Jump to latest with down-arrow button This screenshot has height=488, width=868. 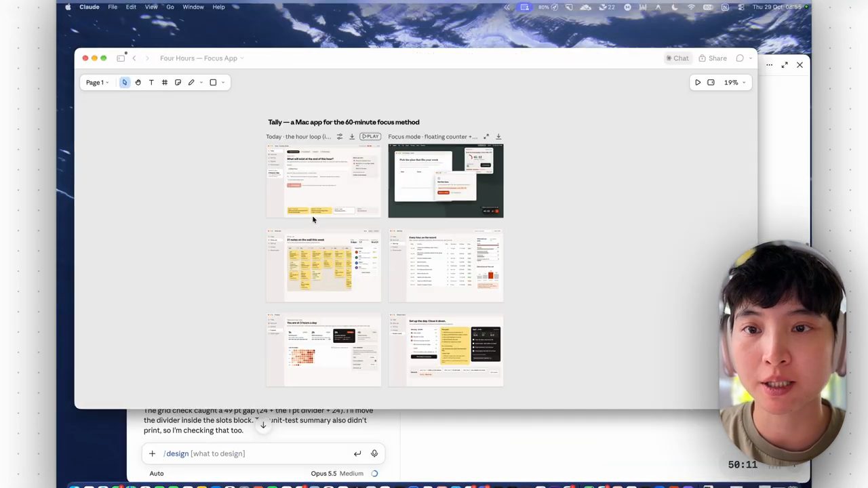(263, 425)
